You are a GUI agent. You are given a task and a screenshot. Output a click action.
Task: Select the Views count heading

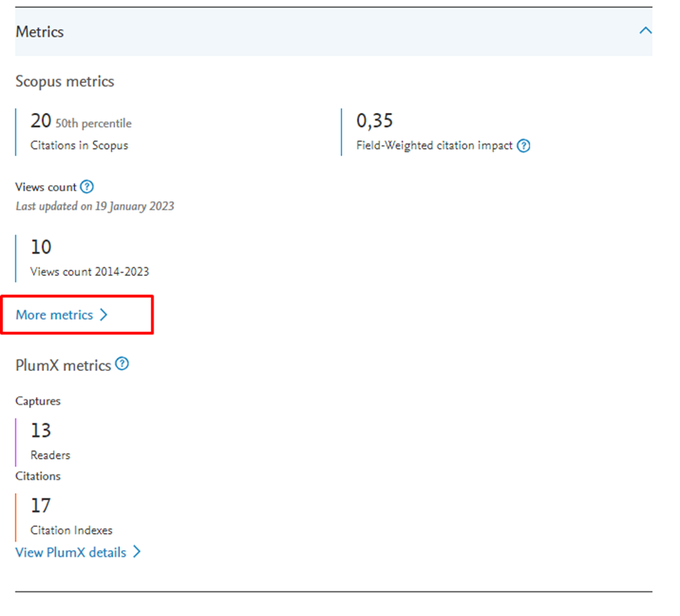(x=46, y=187)
